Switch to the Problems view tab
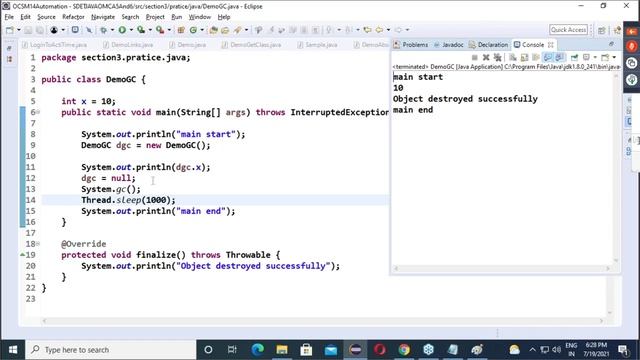 (x=411, y=45)
